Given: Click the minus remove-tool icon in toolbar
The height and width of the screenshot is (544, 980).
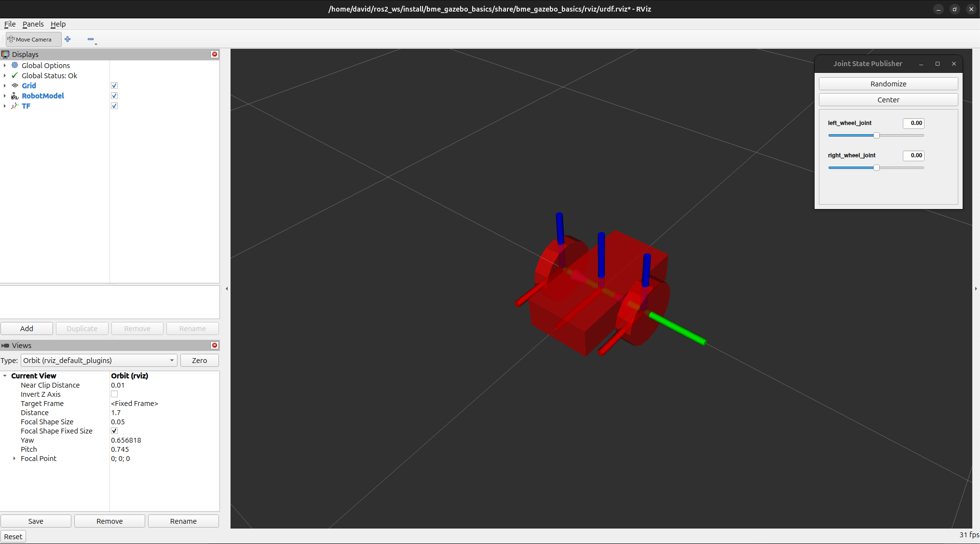Looking at the screenshot, I should 91,39.
